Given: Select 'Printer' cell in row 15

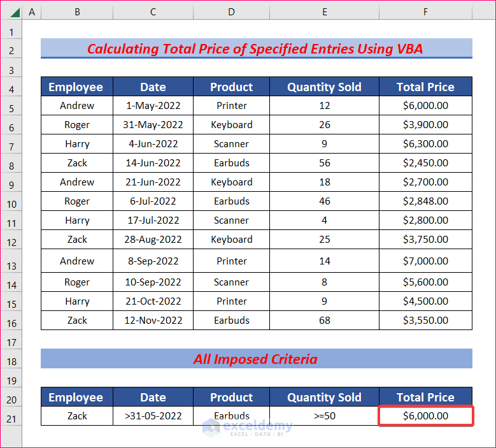Looking at the screenshot, I should 231,301.
